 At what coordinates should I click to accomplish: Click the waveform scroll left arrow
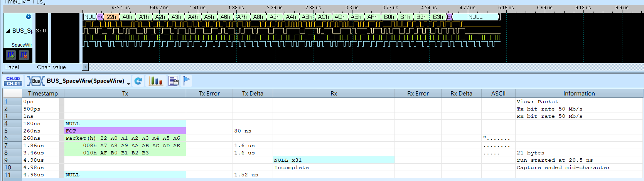[86, 67]
